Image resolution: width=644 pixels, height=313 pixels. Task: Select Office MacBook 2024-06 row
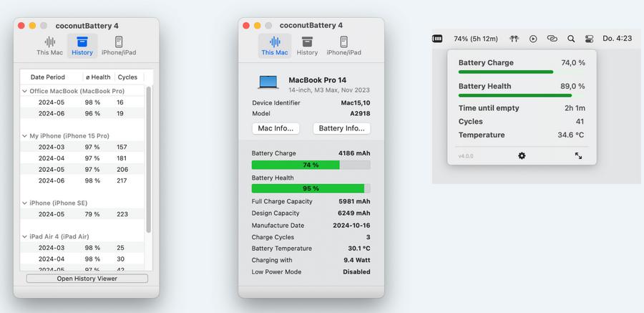pyautogui.click(x=82, y=113)
